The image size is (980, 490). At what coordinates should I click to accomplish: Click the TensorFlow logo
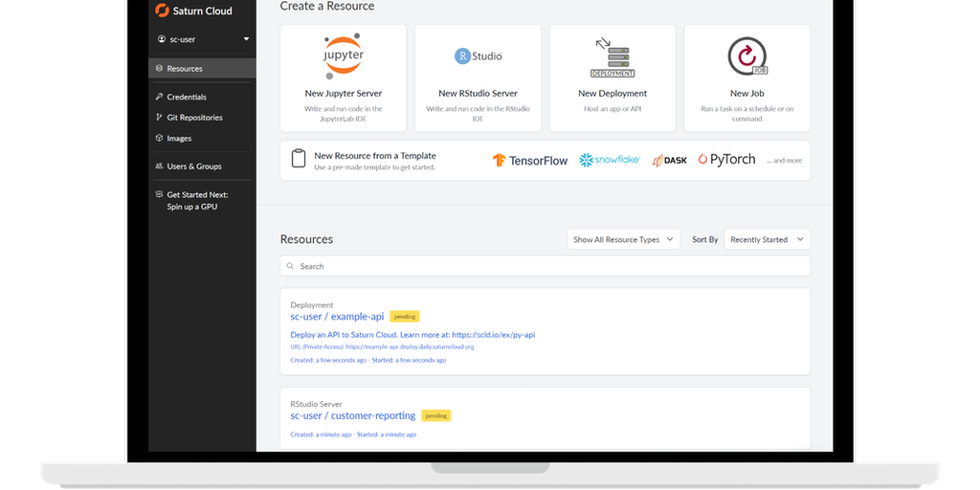coord(530,160)
